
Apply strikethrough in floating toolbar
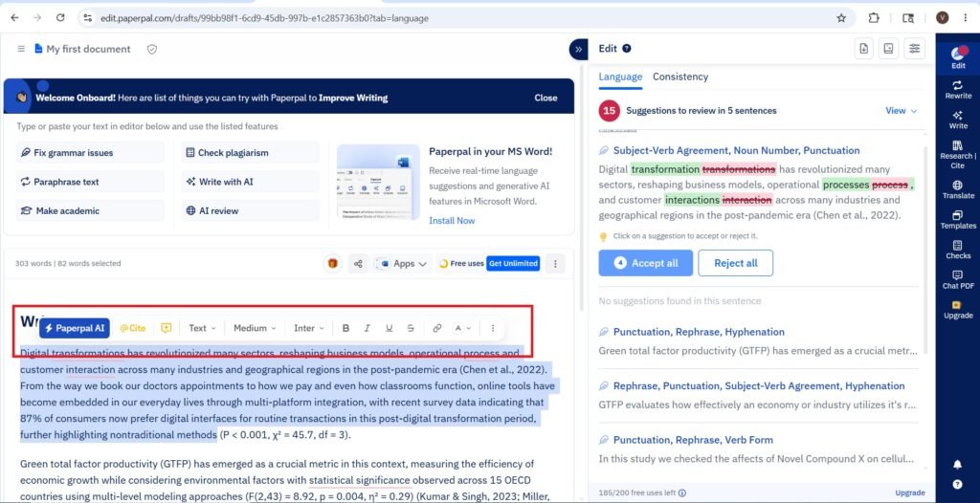(x=410, y=328)
